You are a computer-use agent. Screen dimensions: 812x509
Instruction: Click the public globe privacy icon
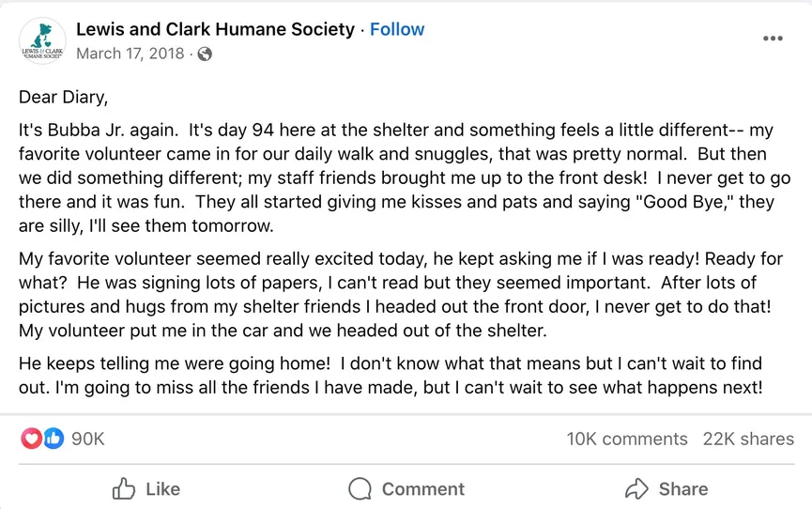[x=205, y=54]
